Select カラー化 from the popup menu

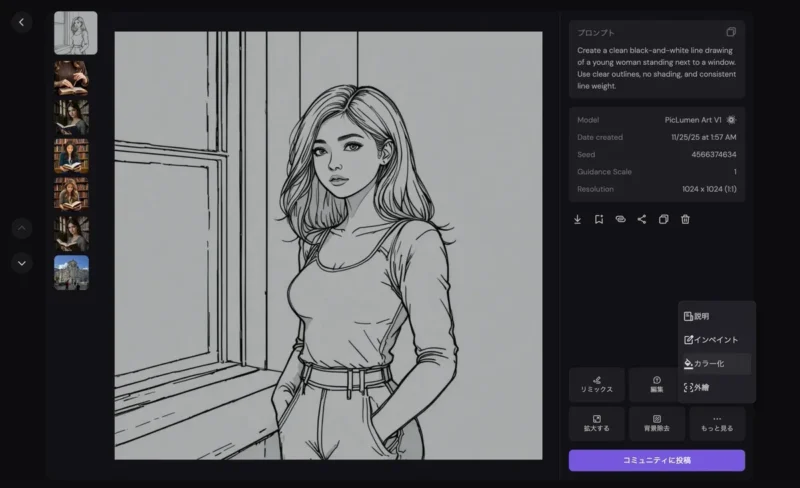click(715, 363)
